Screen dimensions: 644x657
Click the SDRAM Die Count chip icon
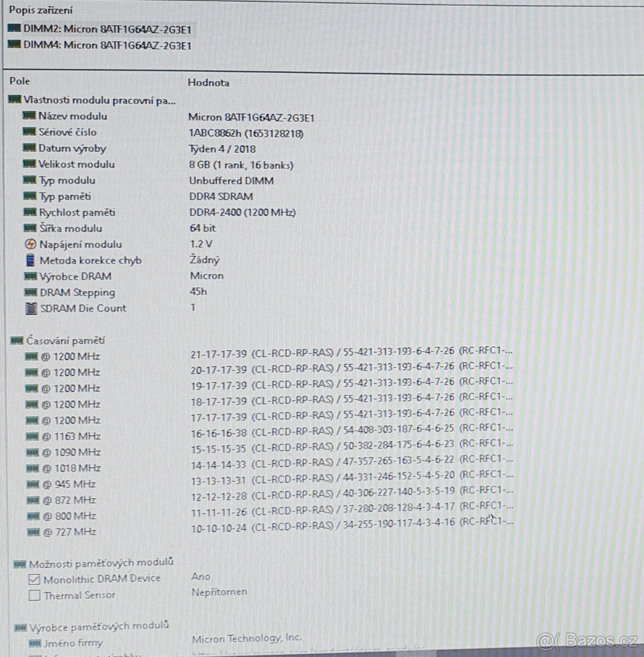tap(31, 308)
